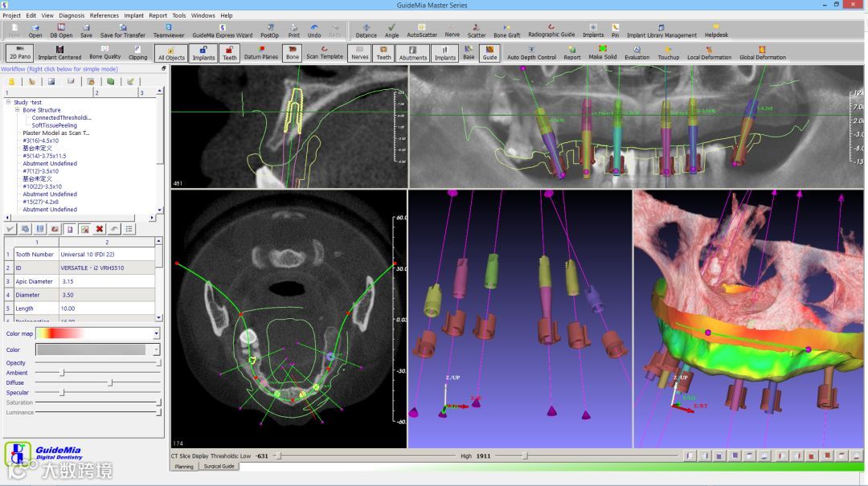Select the Global Deformation tool
Viewport: 868px width, 486px height.
click(x=762, y=53)
